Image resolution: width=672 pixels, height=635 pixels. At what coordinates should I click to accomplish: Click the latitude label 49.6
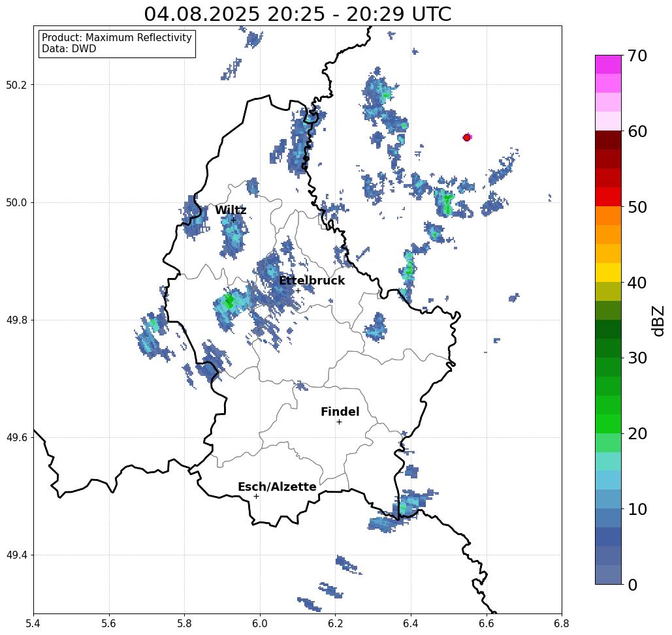[16, 438]
